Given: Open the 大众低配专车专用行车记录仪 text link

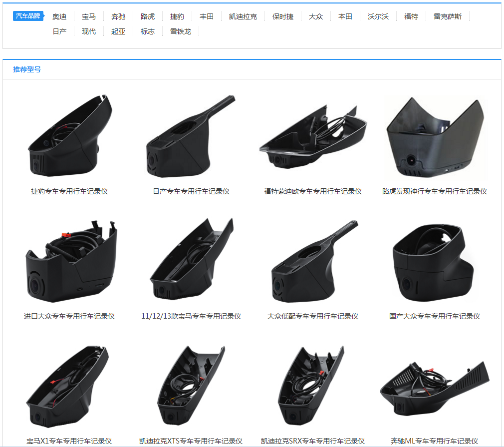Looking at the screenshot, I should click(x=313, y=316).
